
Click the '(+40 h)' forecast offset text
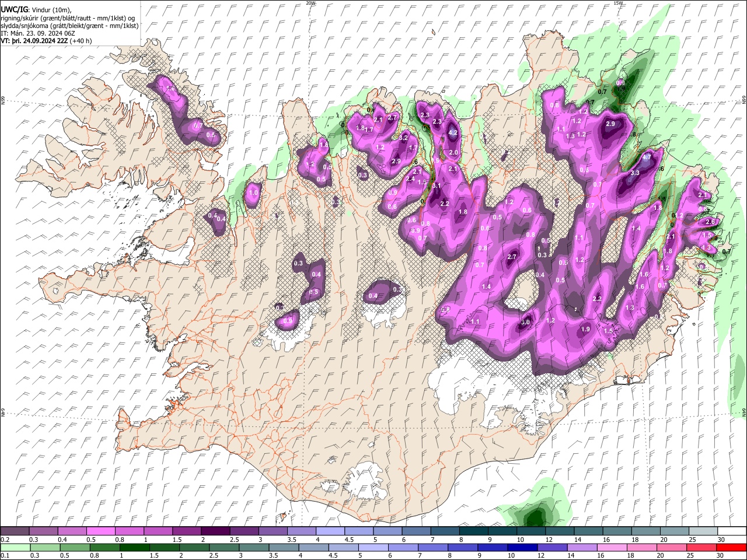pyautogui.click(x=81, y=41)
